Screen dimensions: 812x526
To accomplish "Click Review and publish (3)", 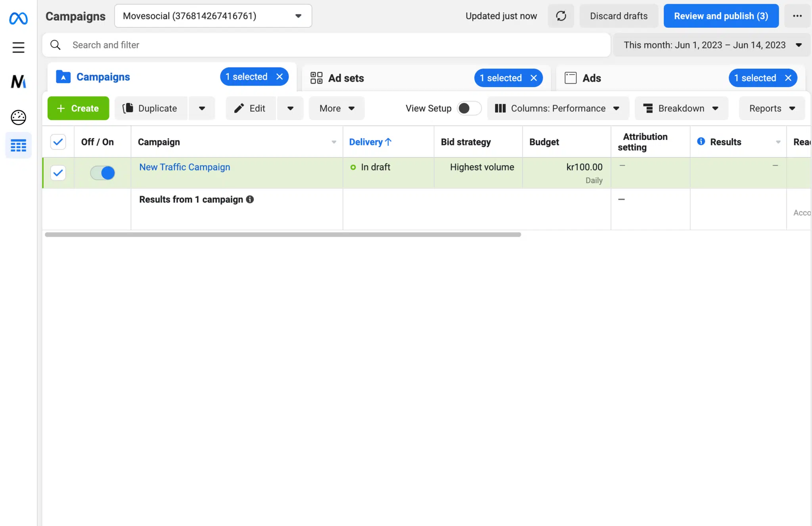I will (721, 16).
